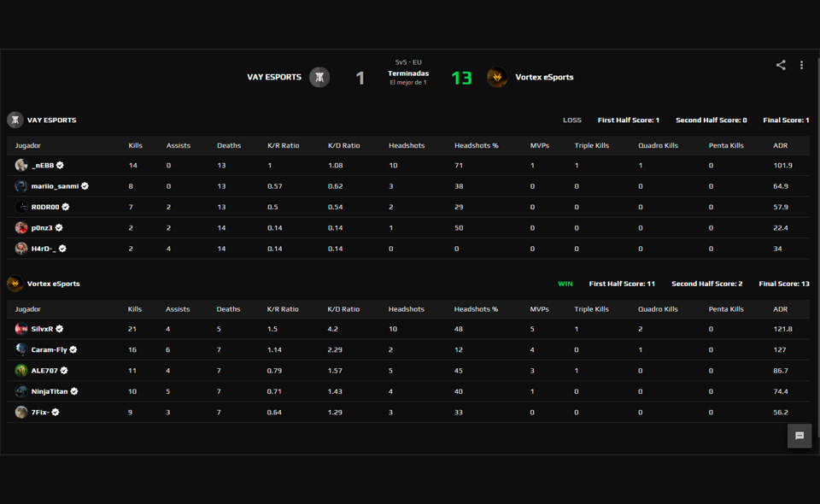Open ALE707 player profile name
Viewport: 820px width, 504px height.
coord(44,371)
